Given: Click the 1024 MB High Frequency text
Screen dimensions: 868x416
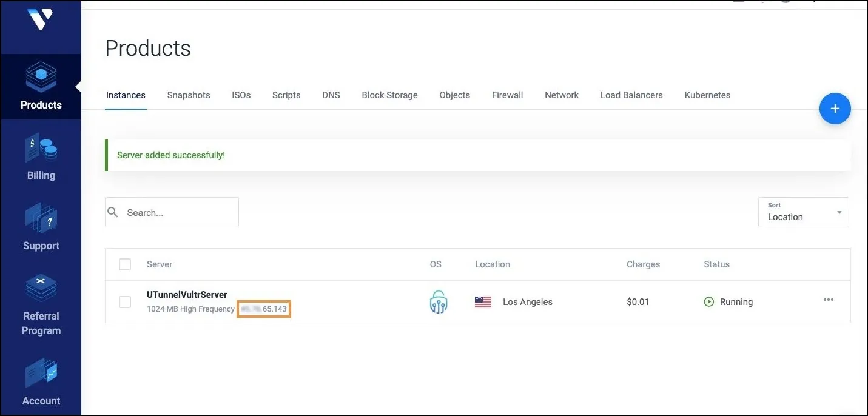Looking at the screenshot, I should (x=190, y=309).
